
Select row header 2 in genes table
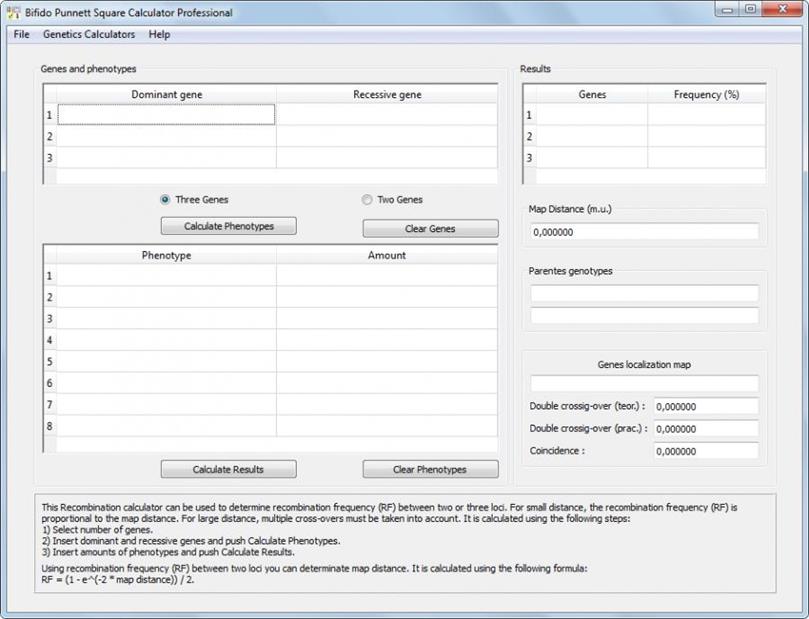(50, 136)
